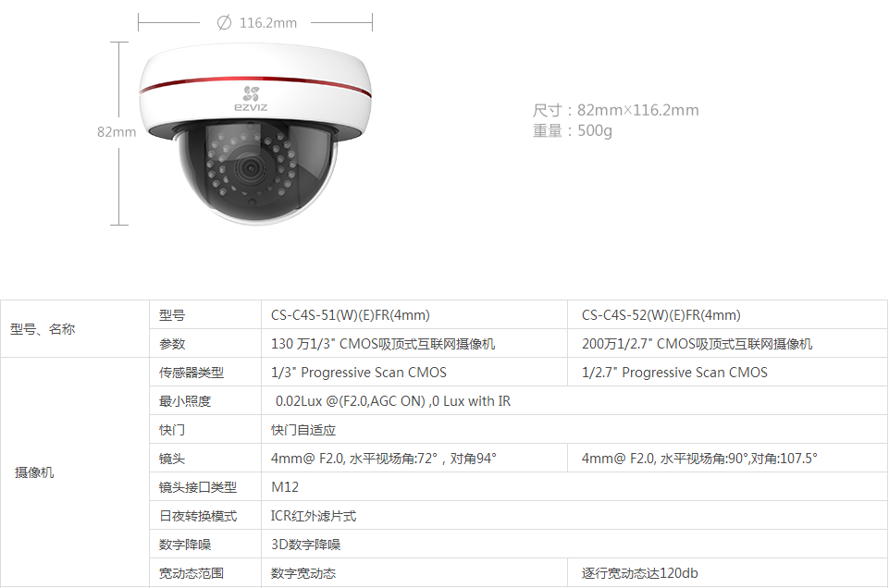The width and height of the screenshot is (889, 588).
Task: Click the 传感器类型 row label
Action: [205, 373]
